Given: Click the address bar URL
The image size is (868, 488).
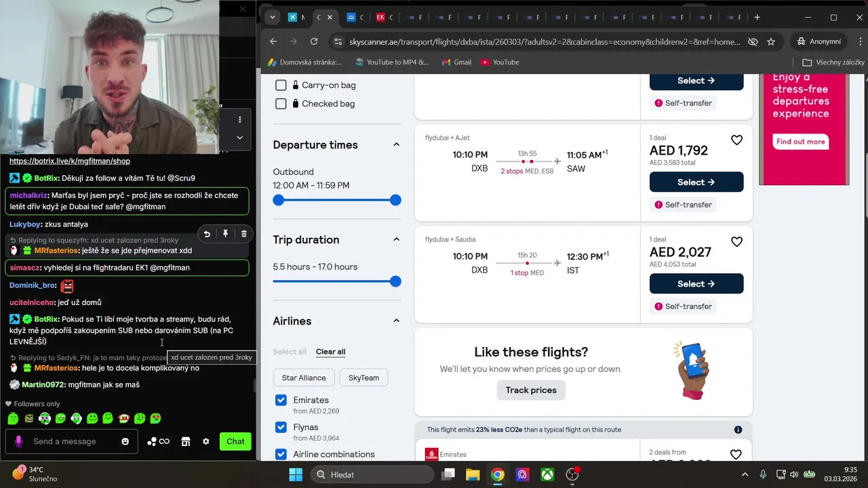Looking at the screenshot, I should tap(545, 42).
